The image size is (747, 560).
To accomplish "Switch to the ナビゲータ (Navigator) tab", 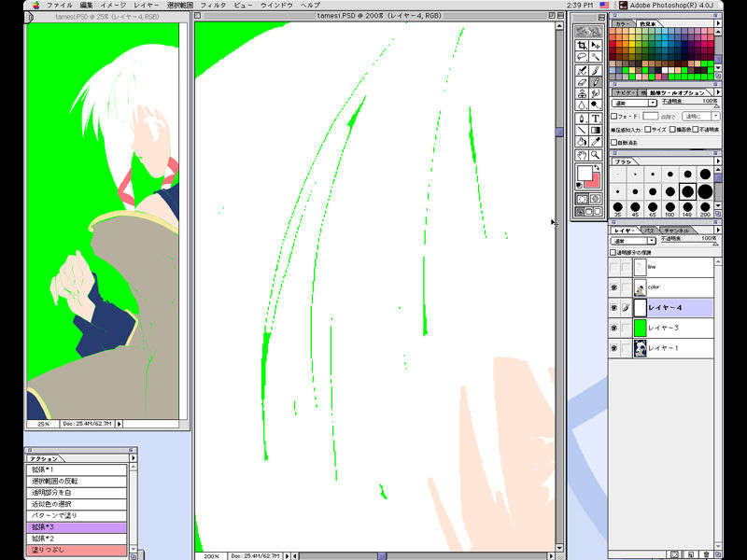I will [x=623, y=92].
